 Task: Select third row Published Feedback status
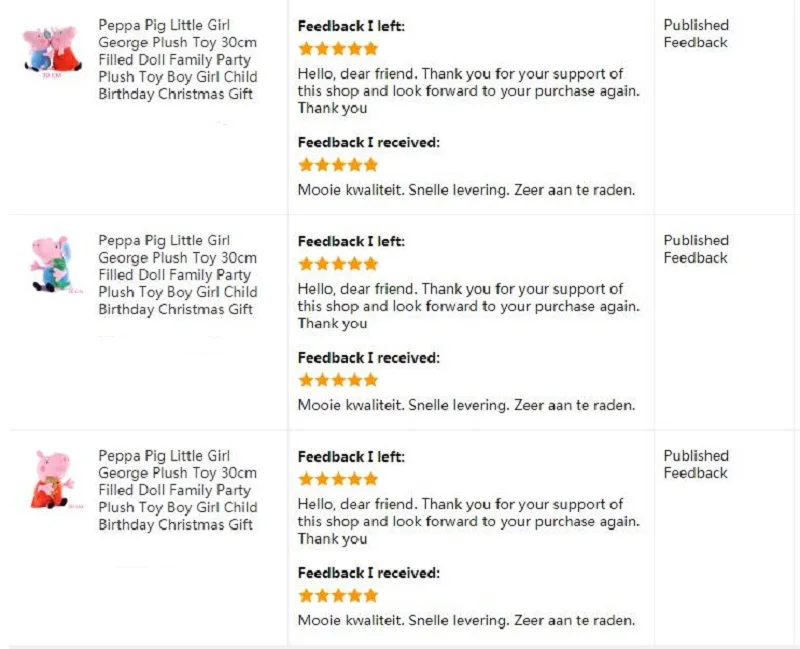[x=696, y=464]
